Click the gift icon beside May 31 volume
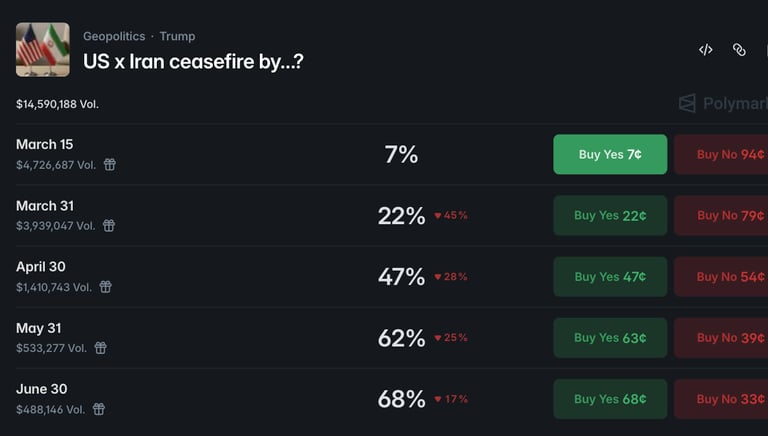768x436 pixels. pyautogui.click(x=100, y=348)
